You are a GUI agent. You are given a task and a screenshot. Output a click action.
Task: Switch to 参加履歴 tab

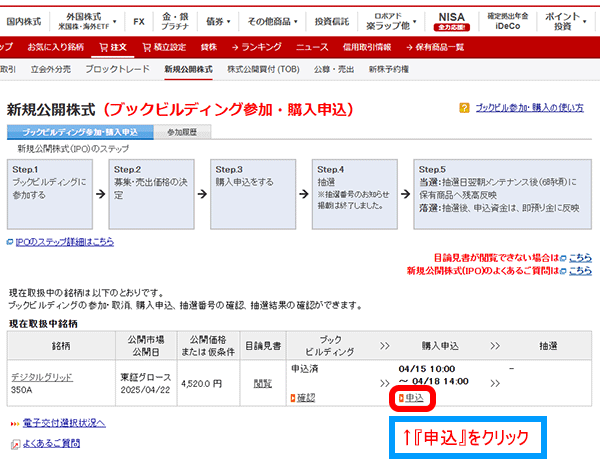[x=182, y=132]
